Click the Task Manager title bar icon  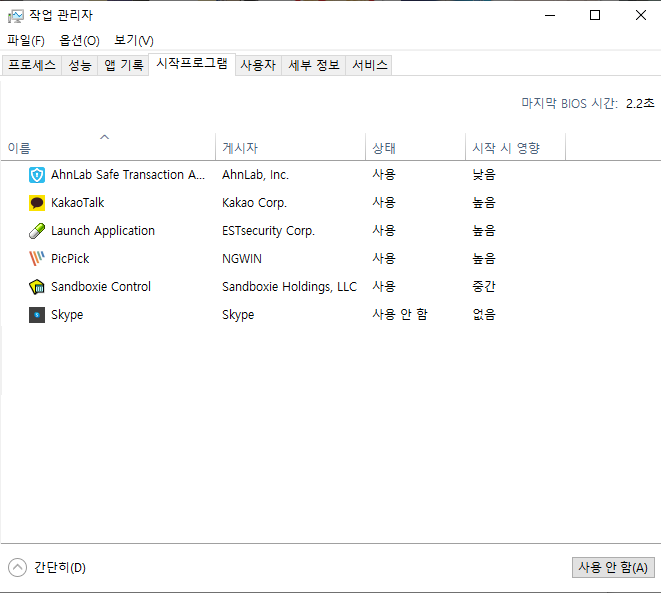pyautogui.click(x=15, y=15)
